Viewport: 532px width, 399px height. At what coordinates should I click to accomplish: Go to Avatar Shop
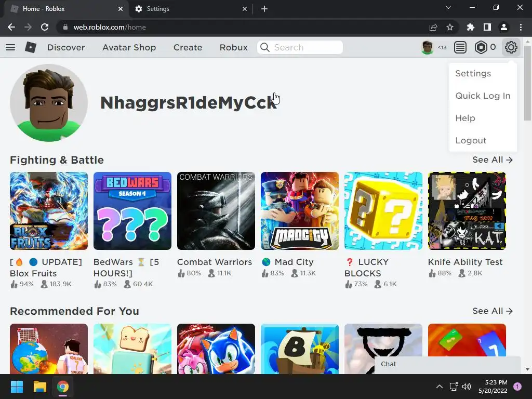pos(129,47)
